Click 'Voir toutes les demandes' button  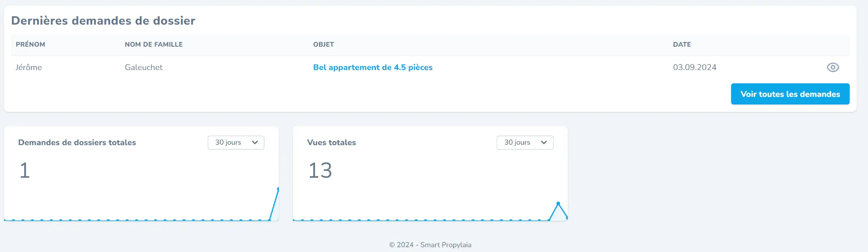(790, 94)
